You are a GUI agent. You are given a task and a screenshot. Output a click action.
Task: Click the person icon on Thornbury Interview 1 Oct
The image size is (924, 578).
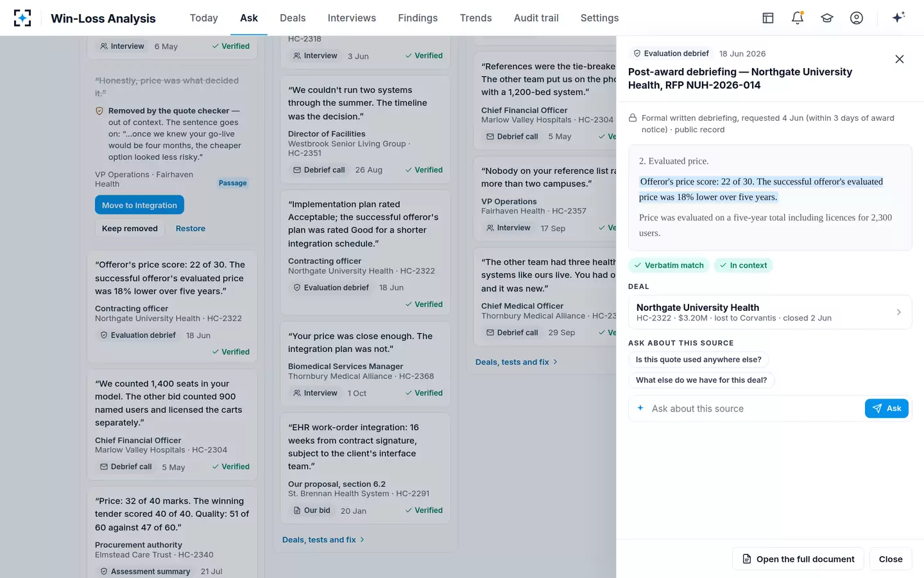click(297, 393)
